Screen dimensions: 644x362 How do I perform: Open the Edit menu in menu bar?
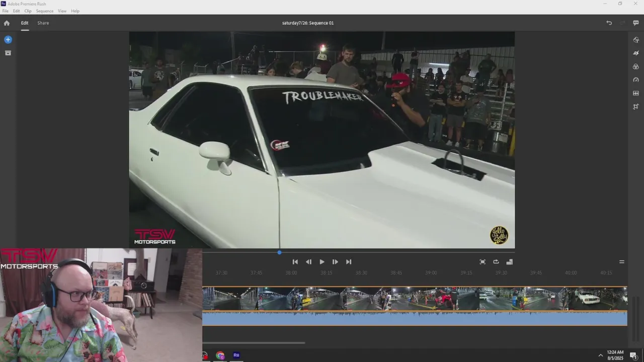click(17, 11)
